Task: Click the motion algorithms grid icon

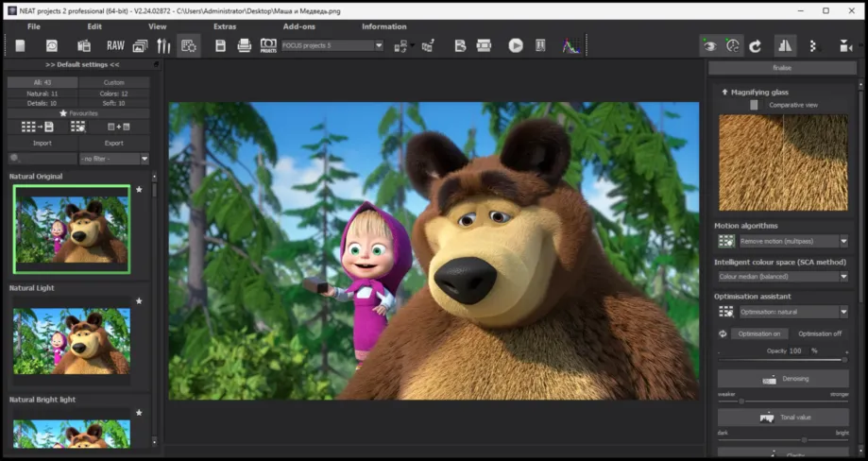Action: [x=725, y=241]
